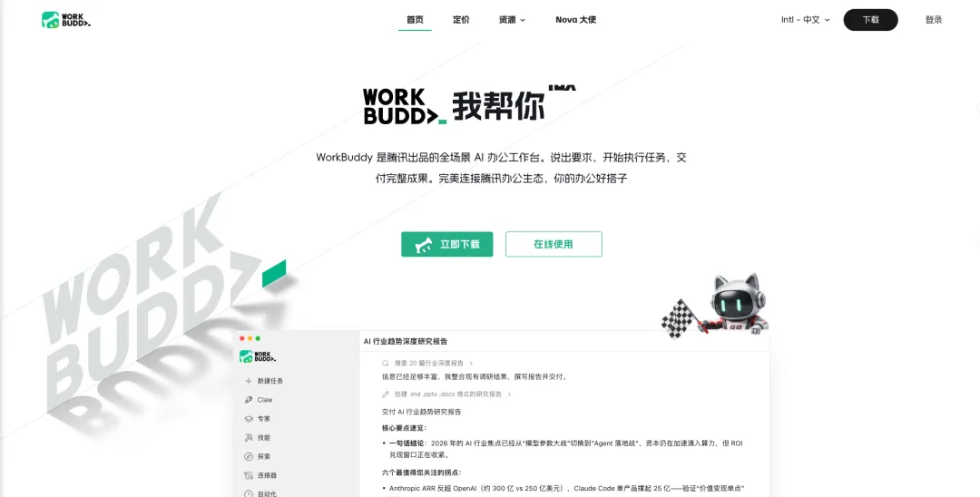This screenshot has height=497, width=980.
Task: Open the Intl - 中文 language selector
Action: [805, 20]
